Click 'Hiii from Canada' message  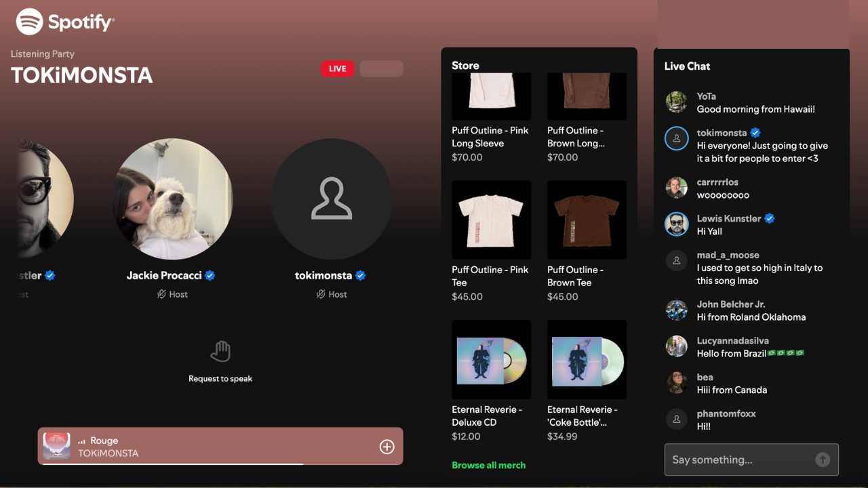pos(732,390)
